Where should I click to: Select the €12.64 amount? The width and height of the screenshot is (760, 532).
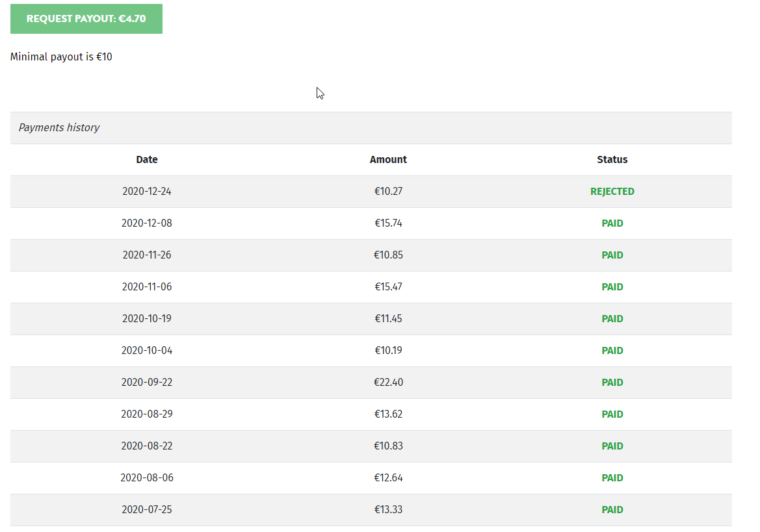point(388,478)
